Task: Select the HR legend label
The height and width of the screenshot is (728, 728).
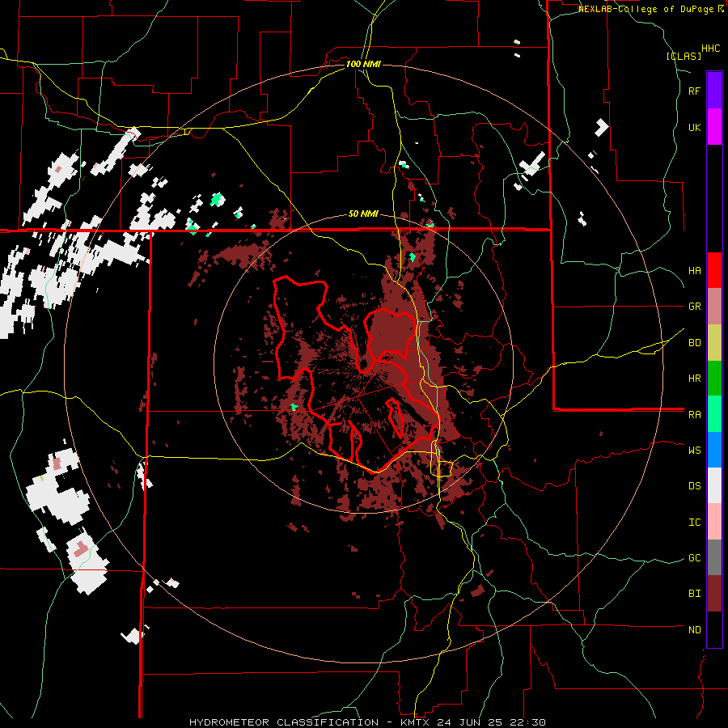Action: (x=694, y=378)
